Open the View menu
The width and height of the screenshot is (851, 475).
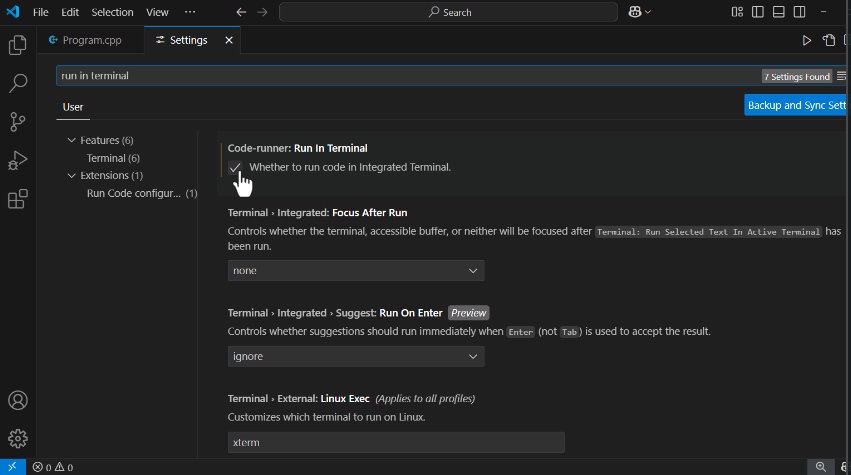point(157,12)
